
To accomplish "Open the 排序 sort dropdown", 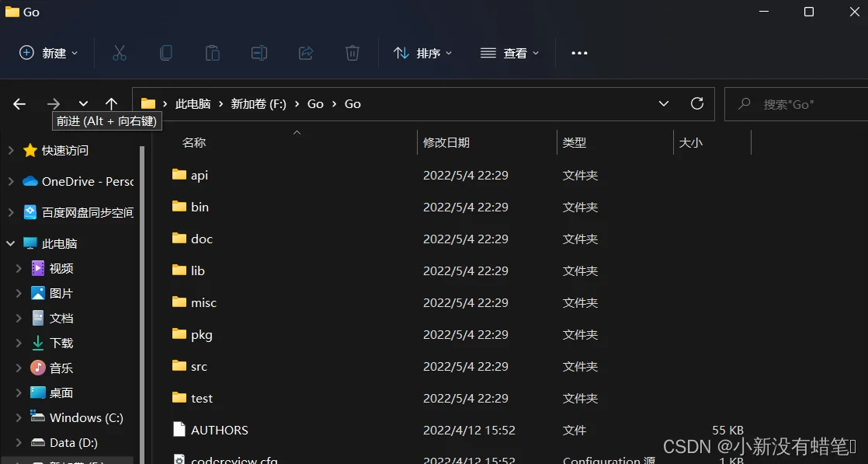I will 423,53.
